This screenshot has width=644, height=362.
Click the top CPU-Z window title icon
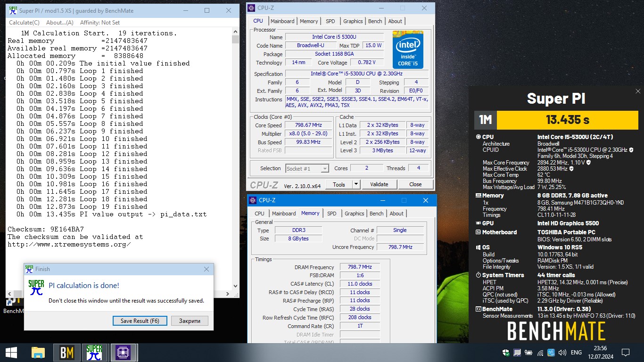[x=252, y=8]
